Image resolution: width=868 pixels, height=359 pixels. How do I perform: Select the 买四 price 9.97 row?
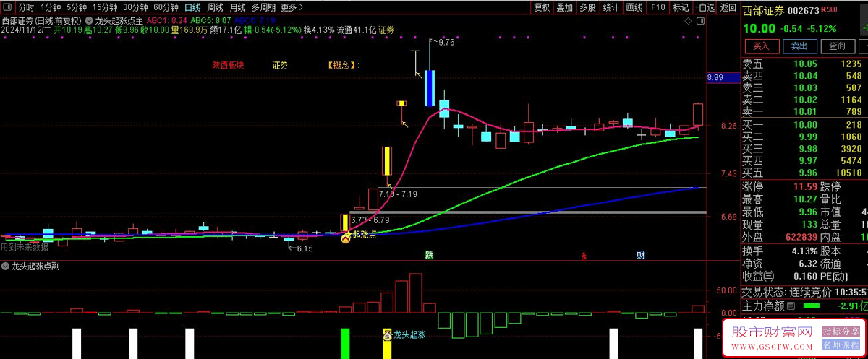tap(804, 160)
